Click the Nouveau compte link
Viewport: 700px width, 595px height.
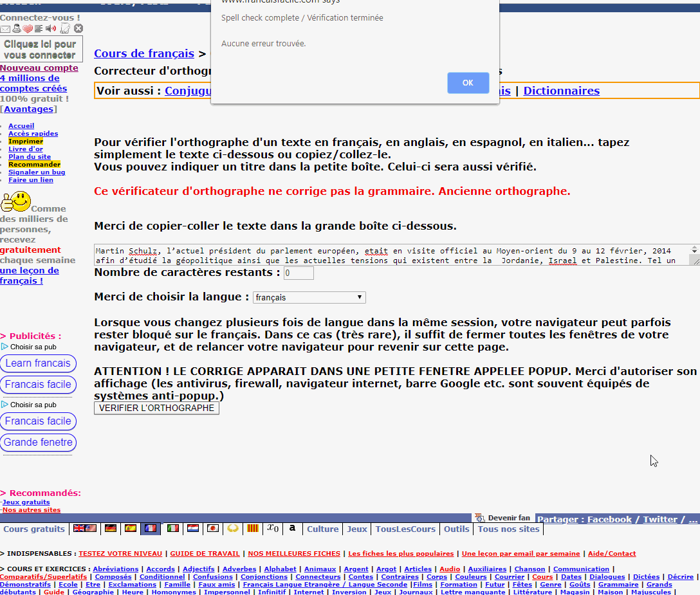(x=39, y=68)
